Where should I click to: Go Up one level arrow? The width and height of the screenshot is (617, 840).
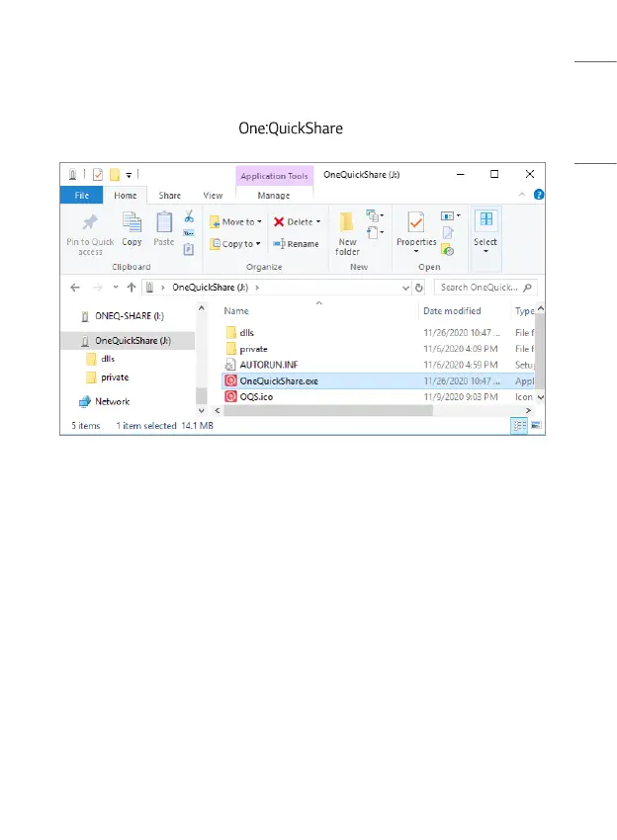[x=132, y=288]
